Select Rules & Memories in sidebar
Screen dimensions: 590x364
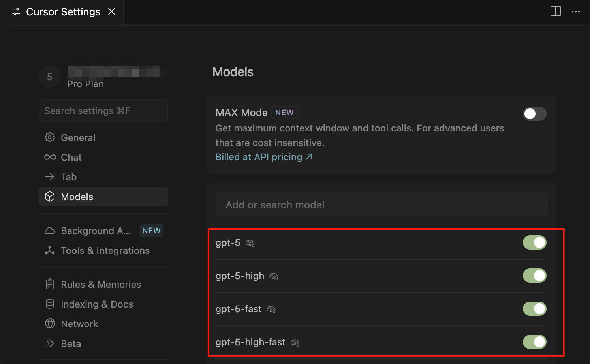click(101, 285)
